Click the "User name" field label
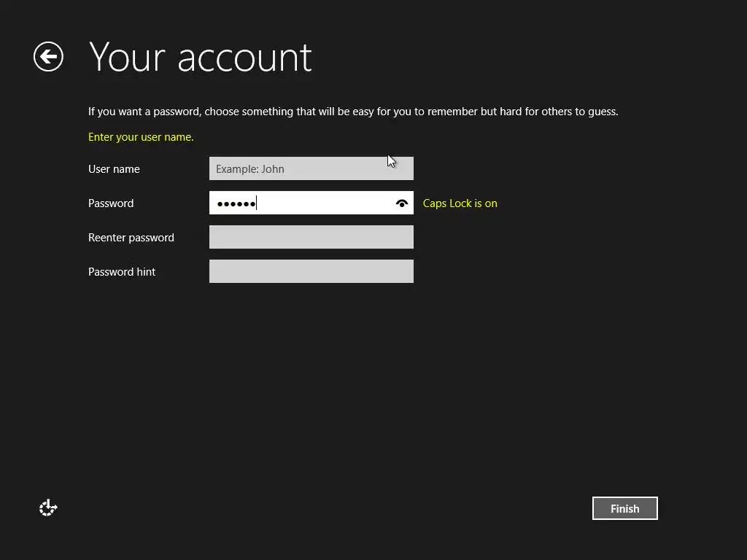747x560 pixels. pos(114,169)
